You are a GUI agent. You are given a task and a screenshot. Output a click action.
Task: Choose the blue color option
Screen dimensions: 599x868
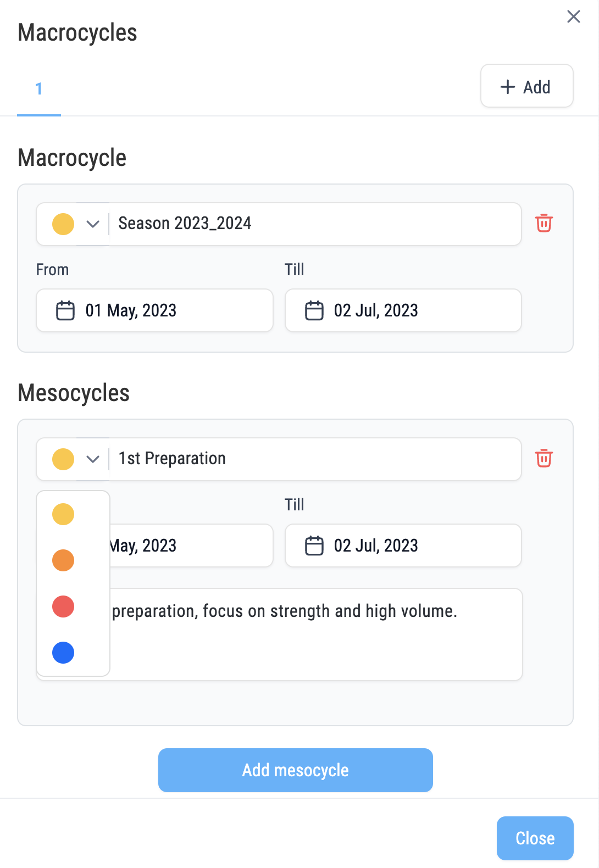(x=63, y=653)
